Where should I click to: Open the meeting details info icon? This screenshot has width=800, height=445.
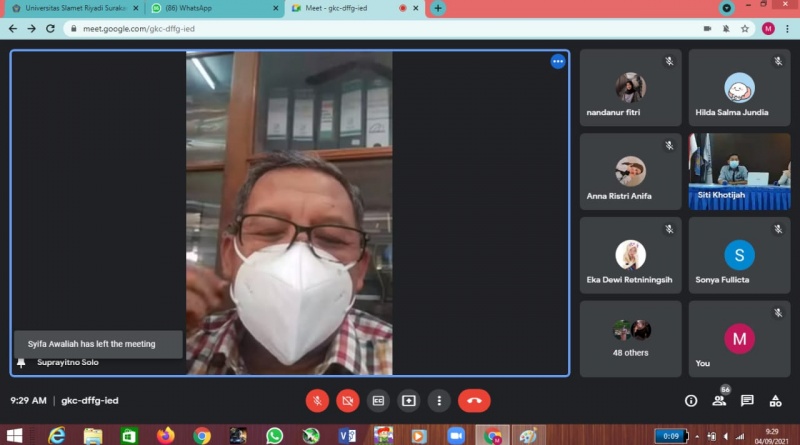(690, 400)
